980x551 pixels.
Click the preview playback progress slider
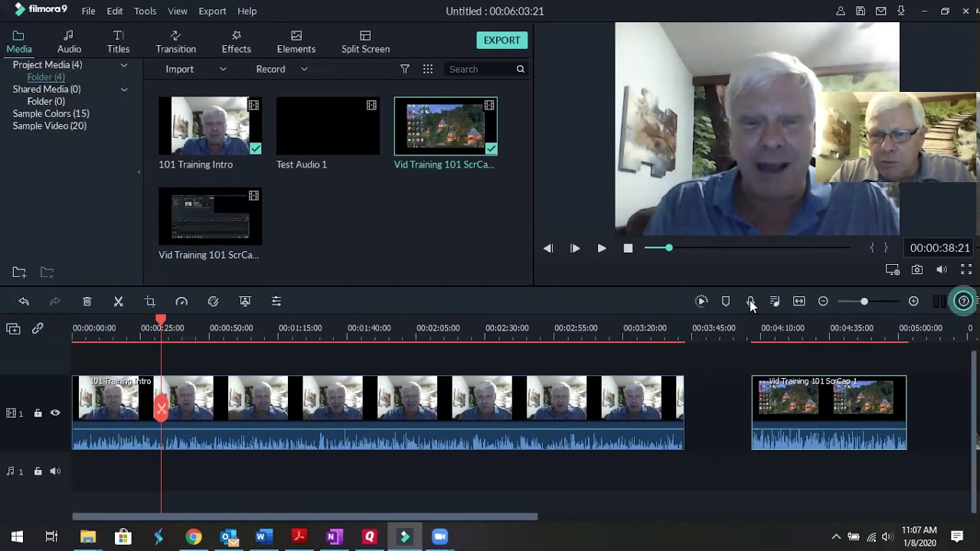[747, 248]
